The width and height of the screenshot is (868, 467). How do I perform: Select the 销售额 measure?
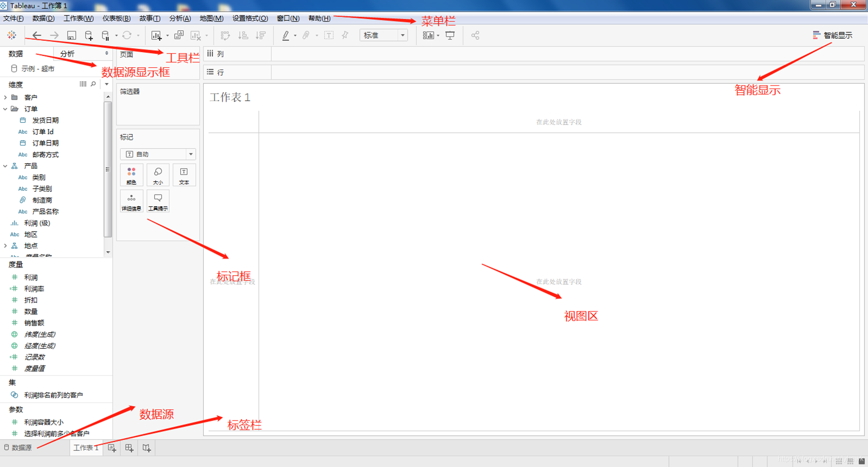34,323
